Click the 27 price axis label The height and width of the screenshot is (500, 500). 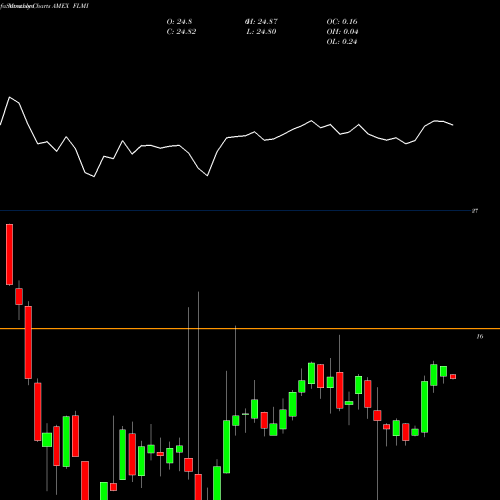[x=475, y=211]
